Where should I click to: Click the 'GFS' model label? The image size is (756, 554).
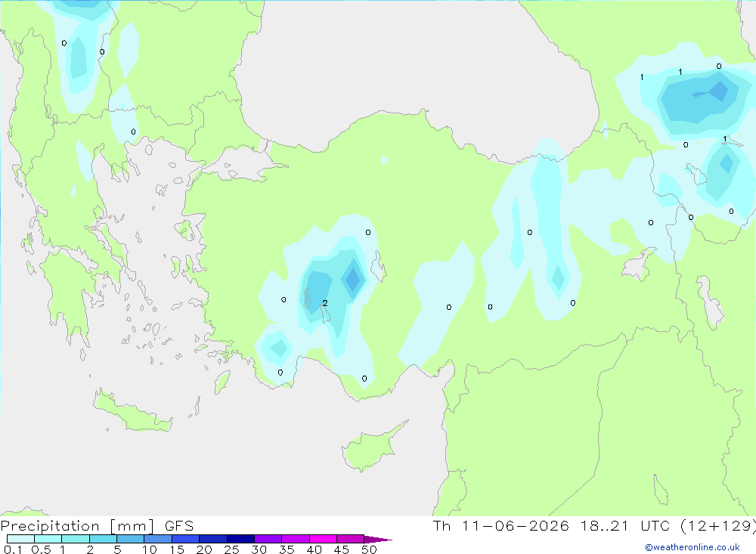(x=179, y=526)
